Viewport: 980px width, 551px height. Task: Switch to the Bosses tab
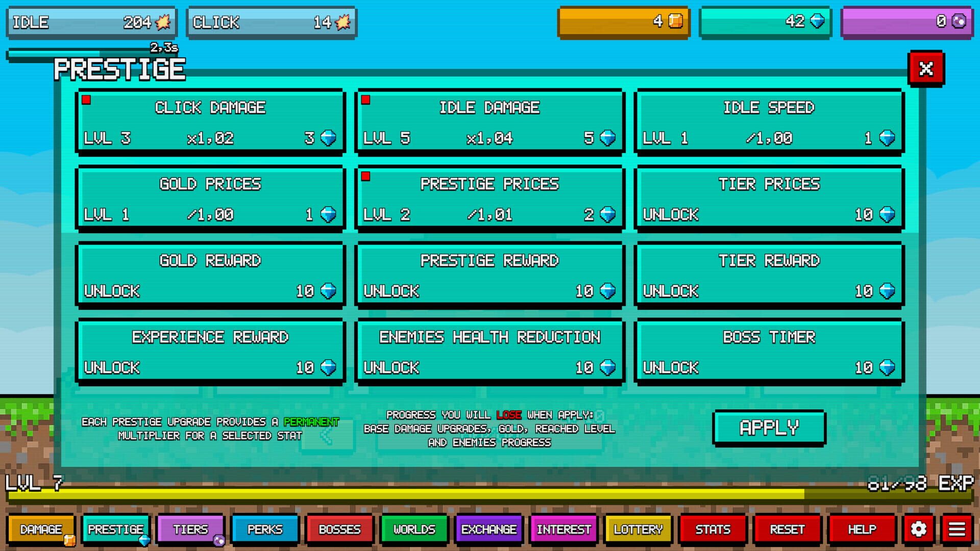pos(339,530)
